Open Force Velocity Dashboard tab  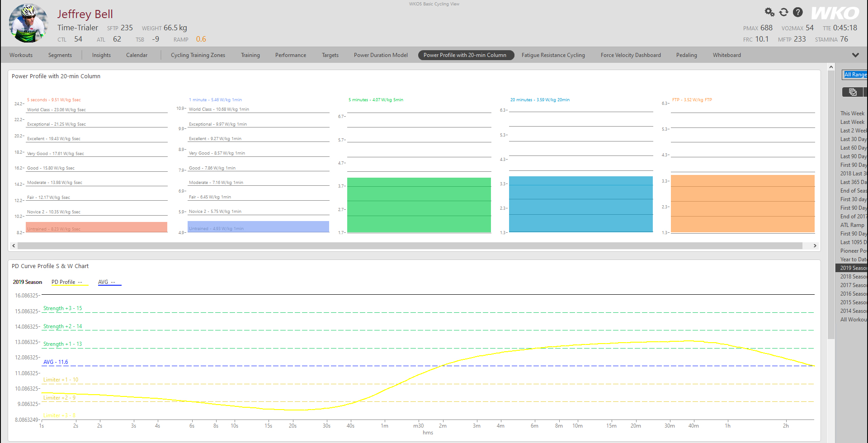pos(631,55)
